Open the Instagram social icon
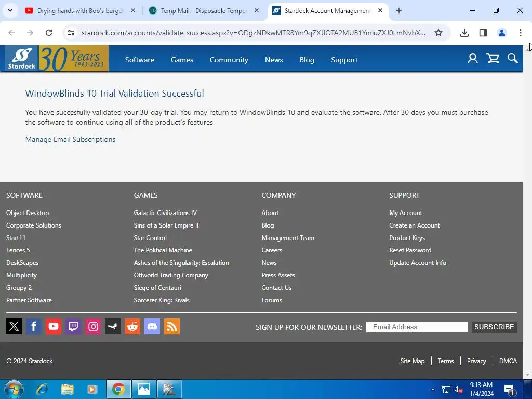The image size is (532, 399). [x=93, y=326]
